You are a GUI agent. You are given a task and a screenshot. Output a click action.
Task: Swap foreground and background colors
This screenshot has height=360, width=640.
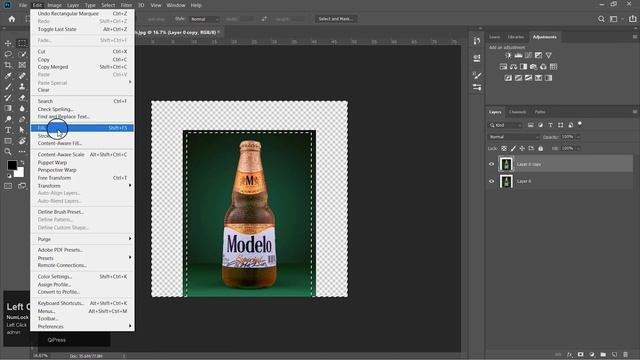tap(22, 162)
